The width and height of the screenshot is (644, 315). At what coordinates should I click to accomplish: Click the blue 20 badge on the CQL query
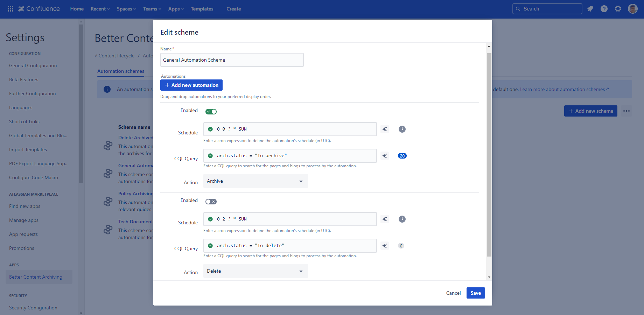coord(401,156)
